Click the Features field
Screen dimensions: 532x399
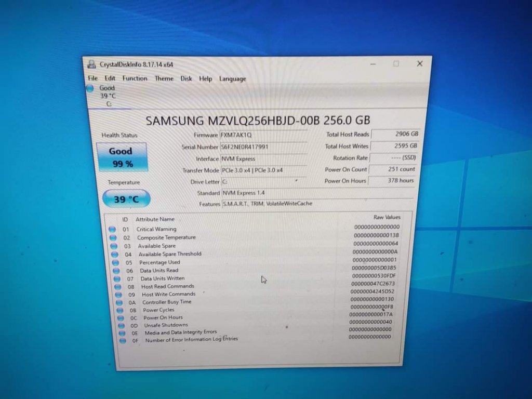(317, 204)
